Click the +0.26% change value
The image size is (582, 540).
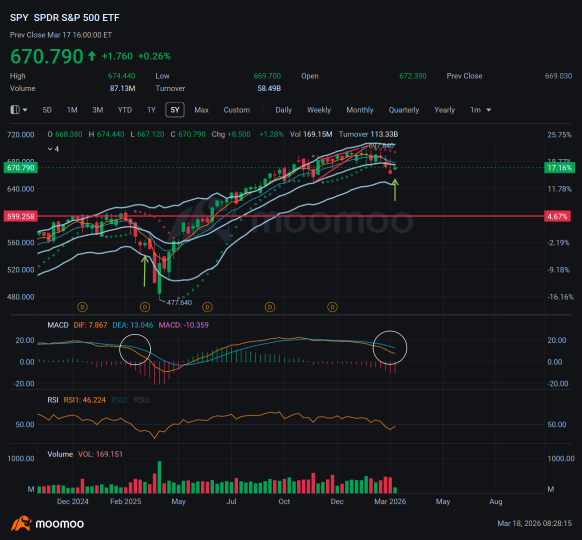point(154,56)
